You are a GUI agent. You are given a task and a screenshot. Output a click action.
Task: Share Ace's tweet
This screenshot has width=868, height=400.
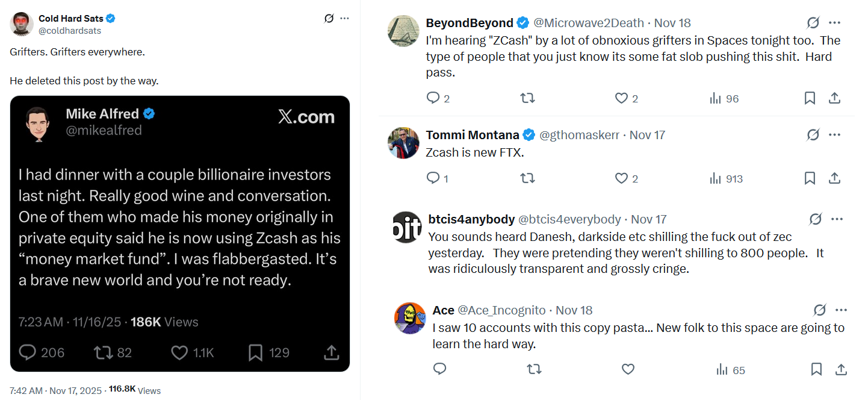[x=841, y=369]
